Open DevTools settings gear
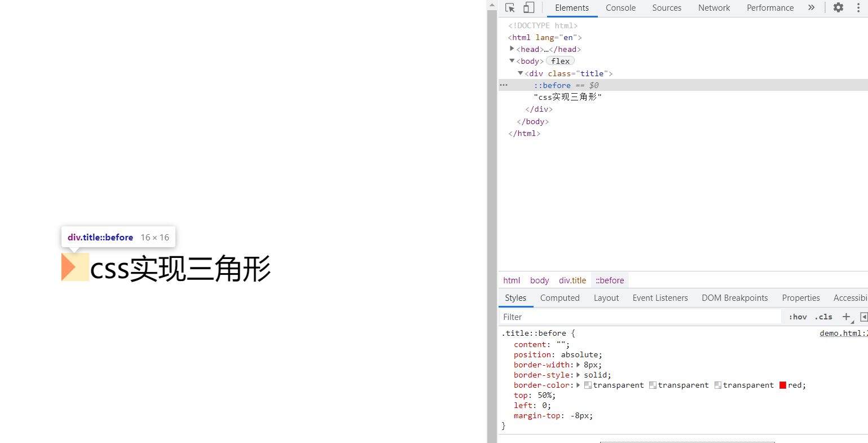The image size is (868, 443). [x=839, y=7]
